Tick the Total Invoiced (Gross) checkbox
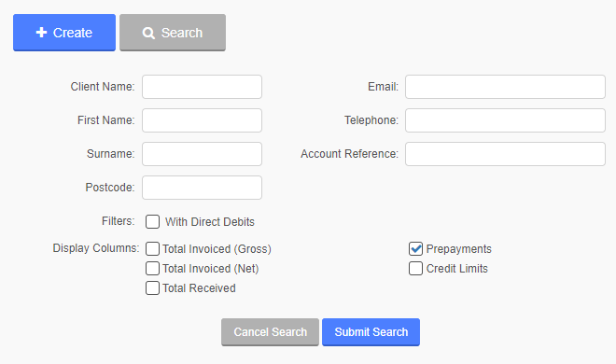616x364 pixels. (x=152, y=249)
